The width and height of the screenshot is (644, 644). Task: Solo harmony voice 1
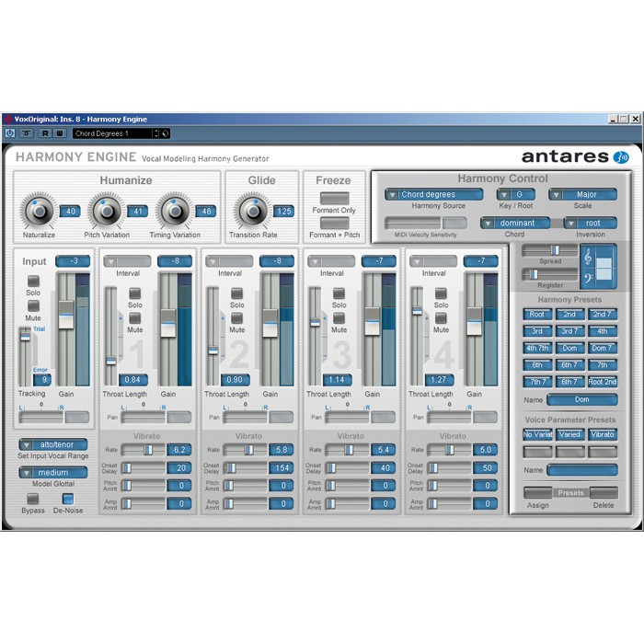point(134,293)
